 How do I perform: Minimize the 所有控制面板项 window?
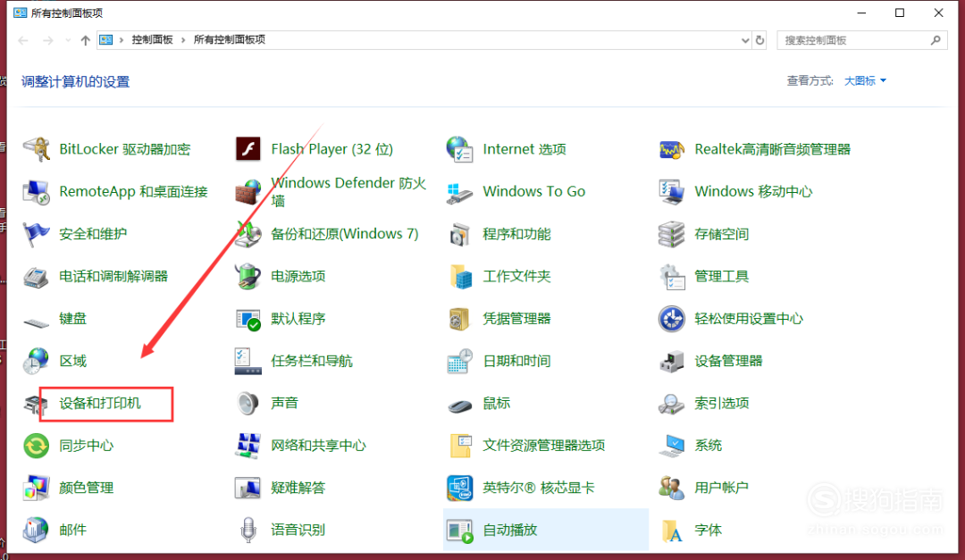(861, 13)
